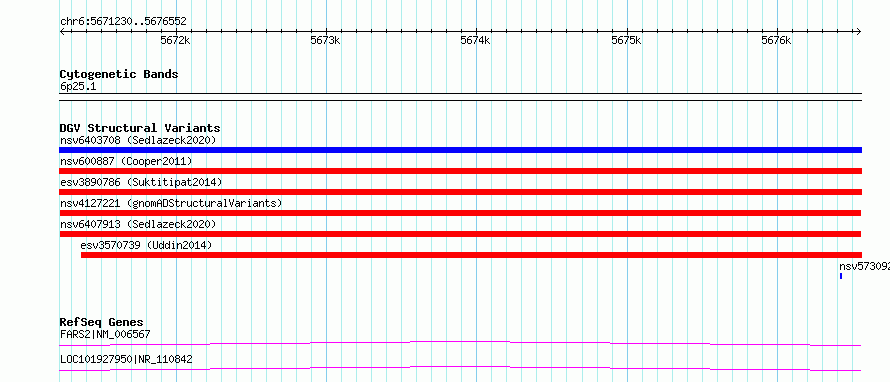Click the 5675k ruler tick label
The height and width of the screenshot is (382, 890).
626,40
